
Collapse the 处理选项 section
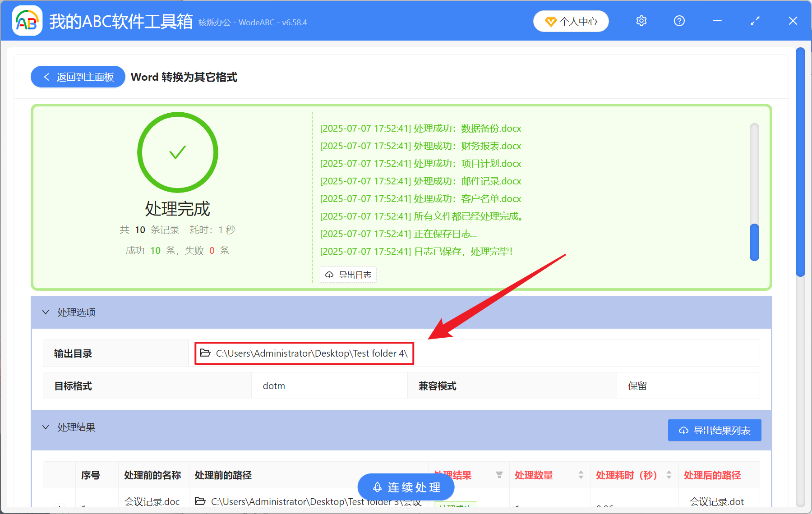click(x=45, y=312)
